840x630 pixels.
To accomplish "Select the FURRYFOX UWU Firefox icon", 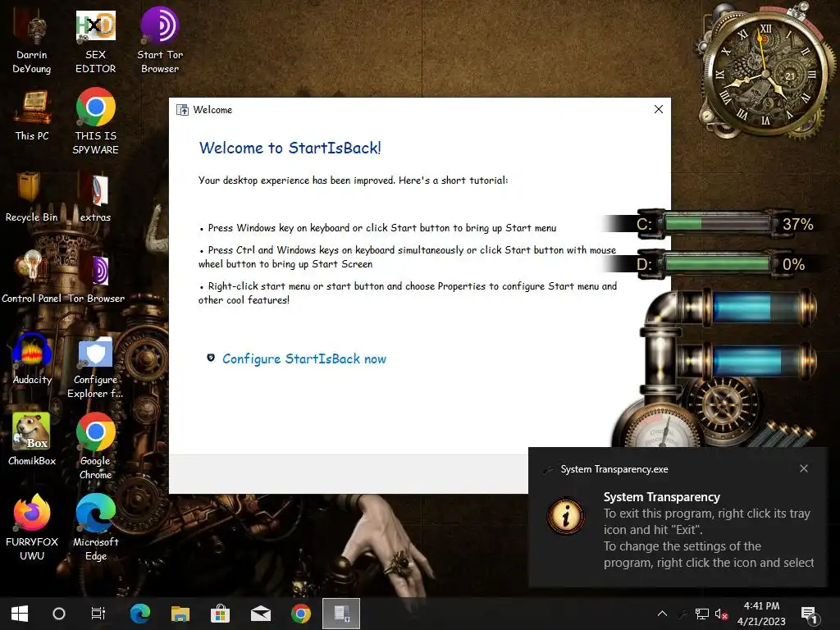I will (32, 527).
